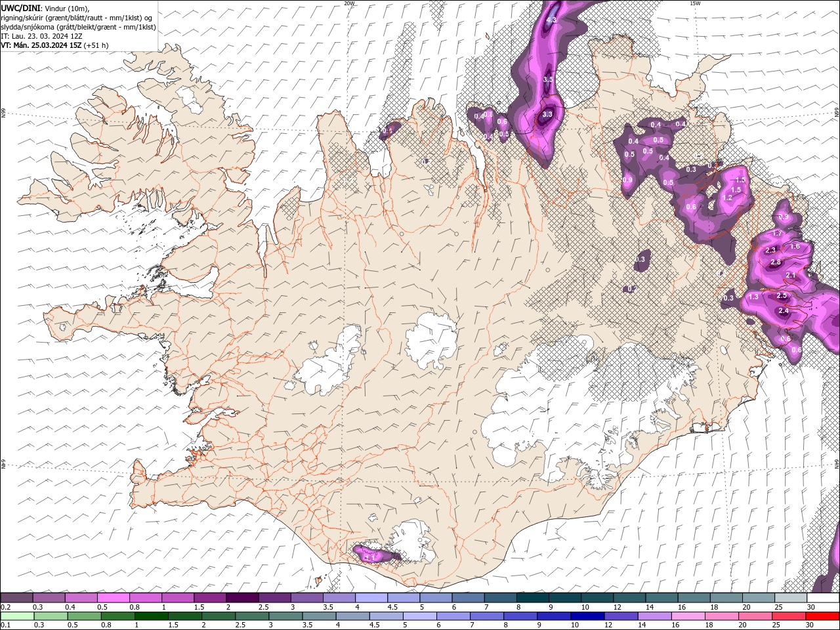
Task: Click the pale gray snow swatch labeled 25
Action: (791, 598)
